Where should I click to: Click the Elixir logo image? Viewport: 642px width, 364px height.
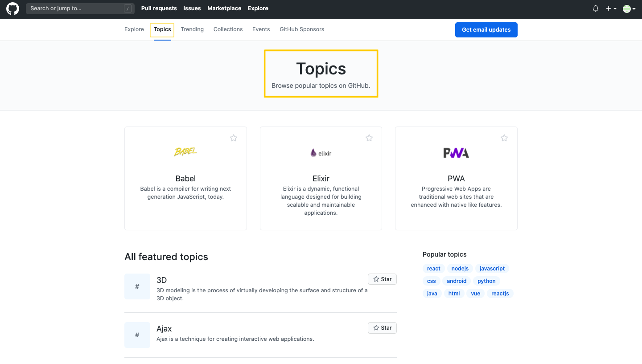tap(321, 153)
